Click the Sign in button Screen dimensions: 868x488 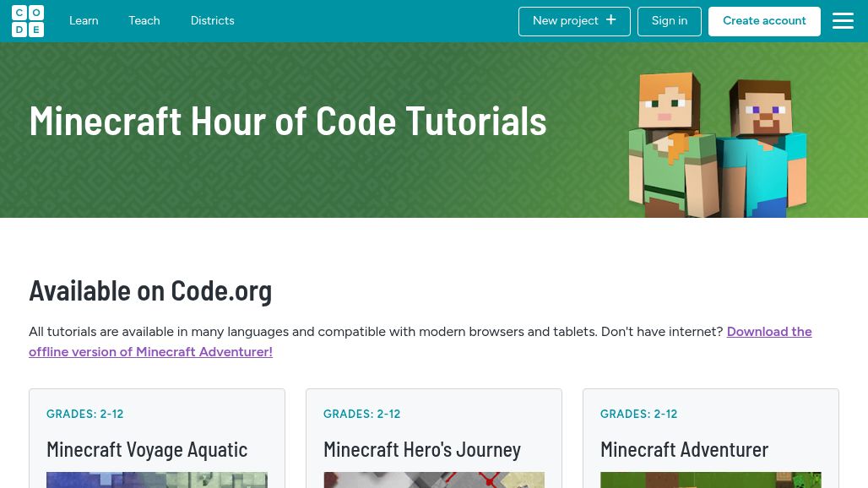[x=670, y=21]
